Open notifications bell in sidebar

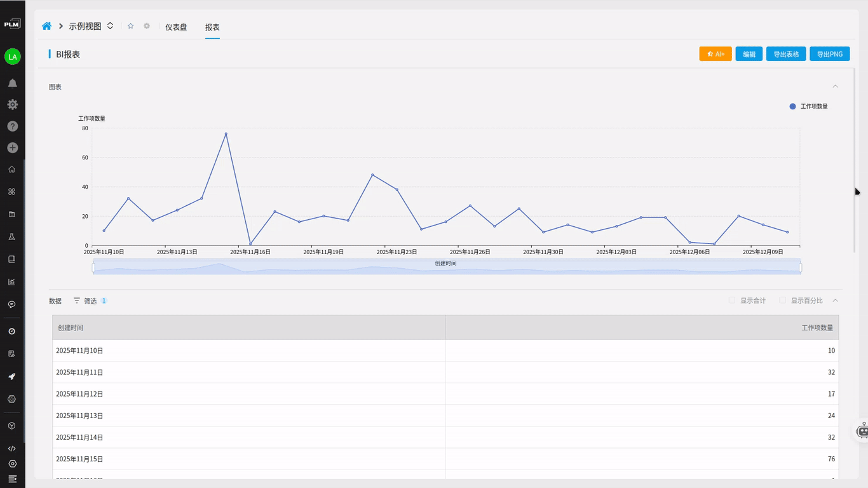click(13, 83)
